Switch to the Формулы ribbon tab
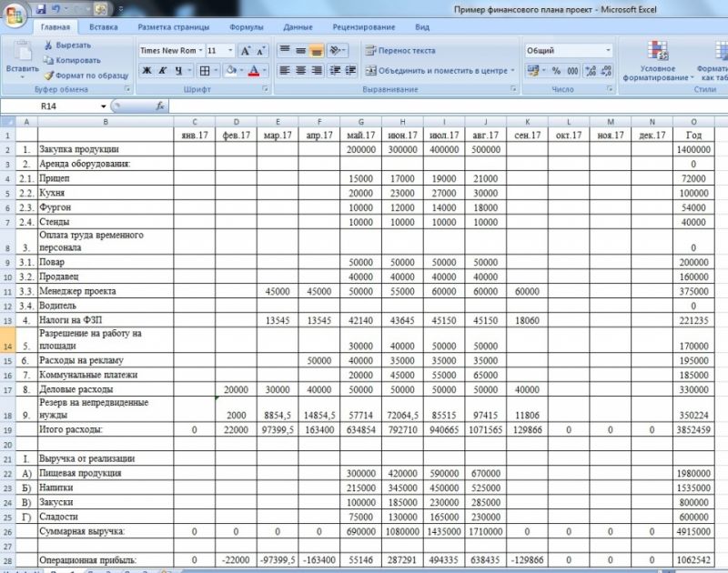The height and width of the screenshot is (573, 728). (x=246, y=27)
